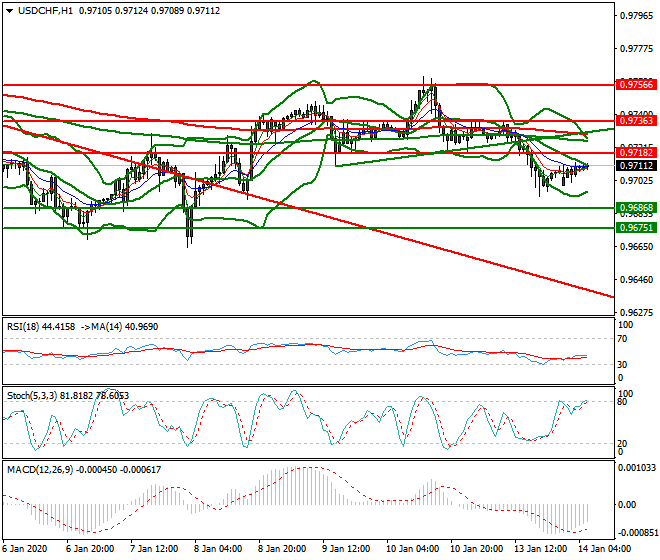
Task: Click the 0.97775 price scale value
Action: 637,49
